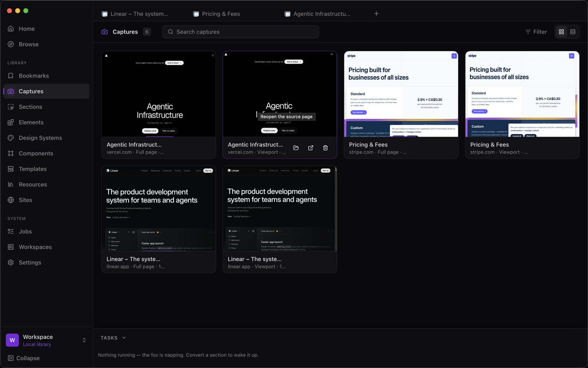
Task: Open the Sections library item
Action: click(x=46, y=107)
